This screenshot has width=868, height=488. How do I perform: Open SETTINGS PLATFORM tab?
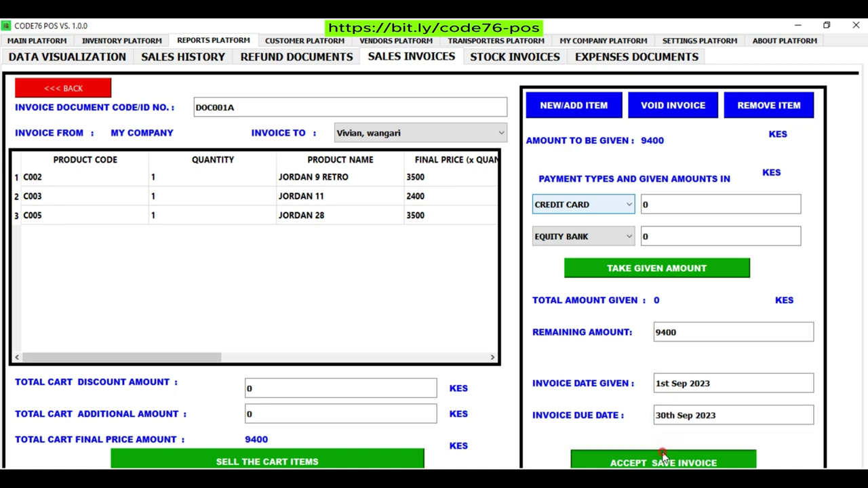700,41
